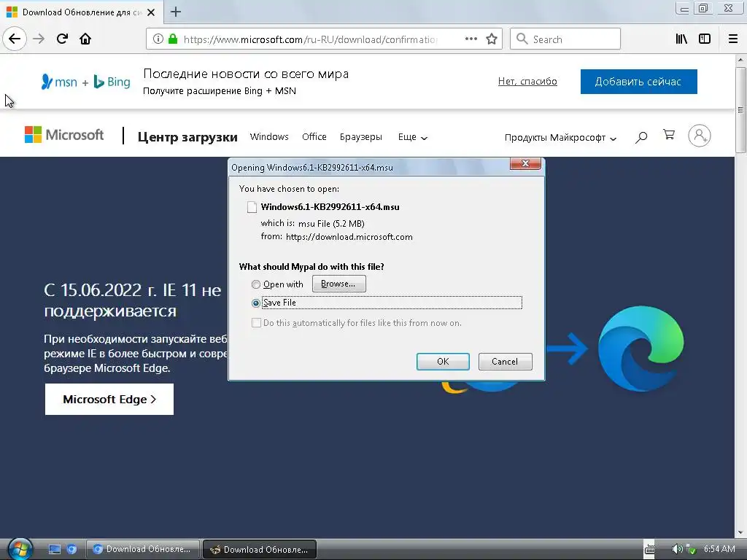Open the on-screen keyboard tray icon

coord(649,549)
